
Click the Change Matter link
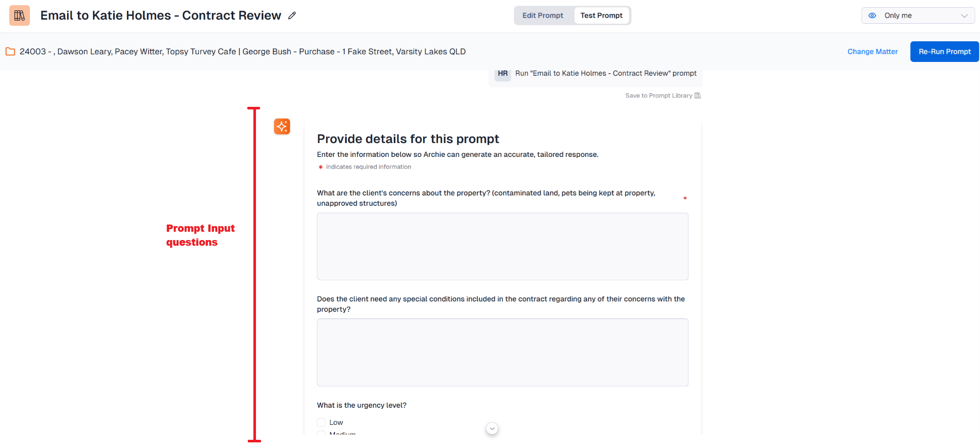click(872, 52)
